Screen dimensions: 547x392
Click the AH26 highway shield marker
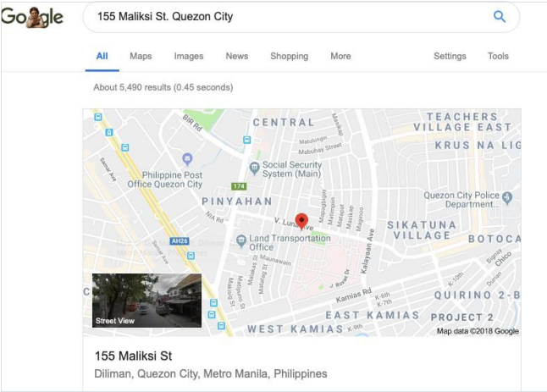(x=180, y=241)
